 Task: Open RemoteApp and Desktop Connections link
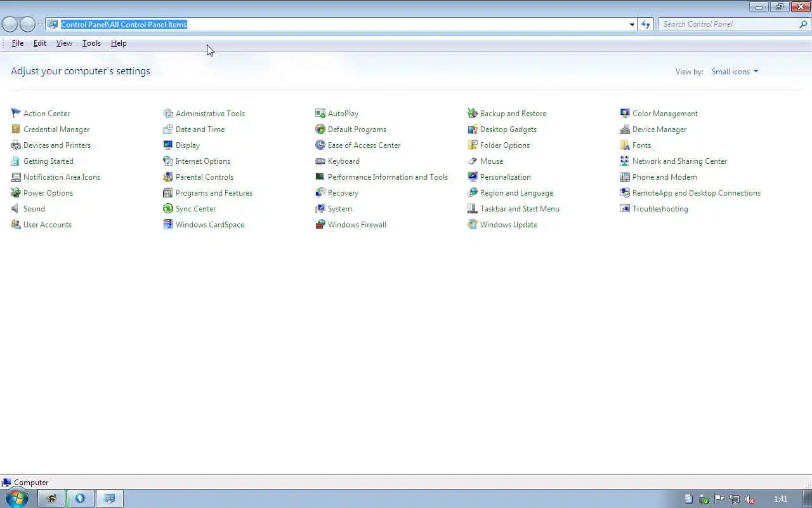(697, 193)
